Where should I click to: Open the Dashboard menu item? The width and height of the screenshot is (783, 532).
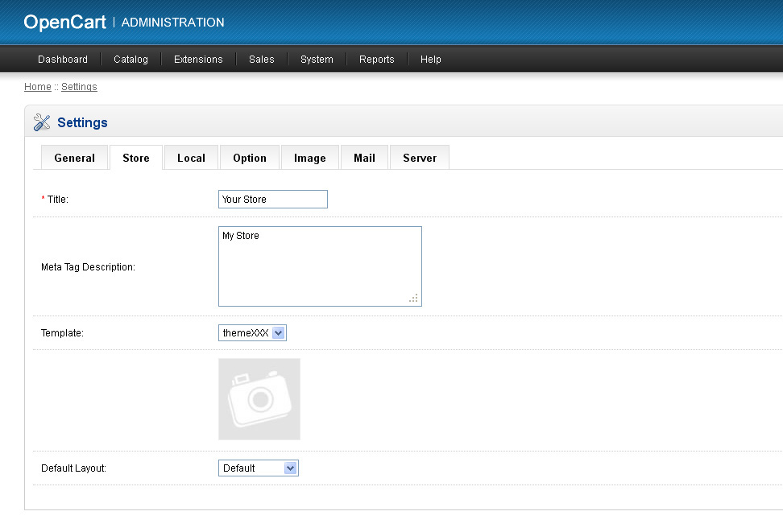63,60
